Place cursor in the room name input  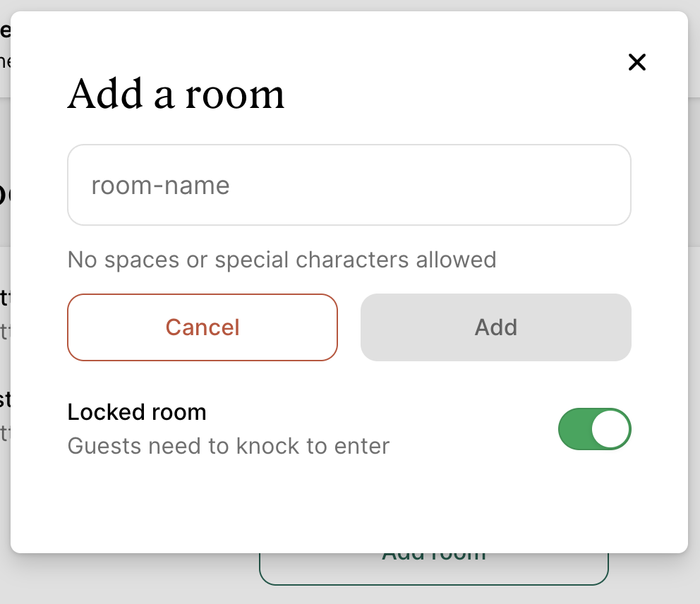[x=349, y=186]
